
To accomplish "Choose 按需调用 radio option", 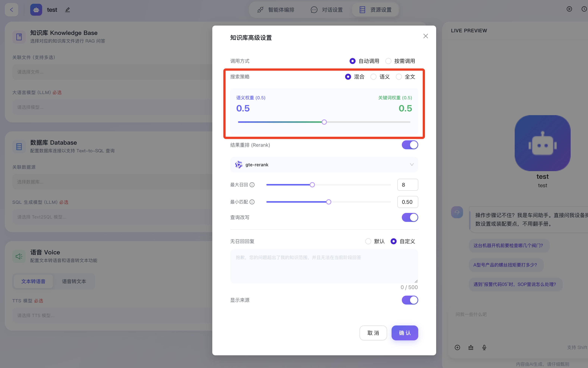I will (389, 61).
